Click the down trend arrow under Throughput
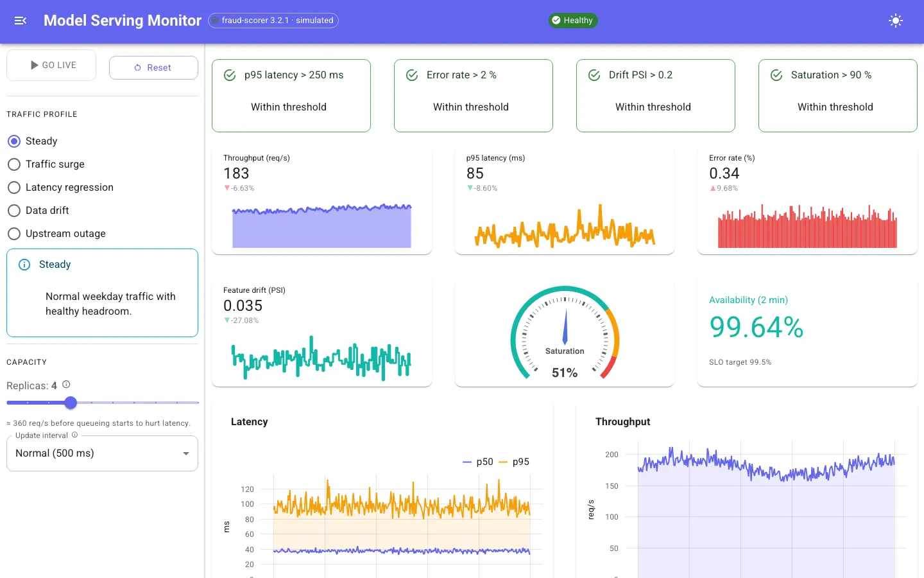 (227, 188)
